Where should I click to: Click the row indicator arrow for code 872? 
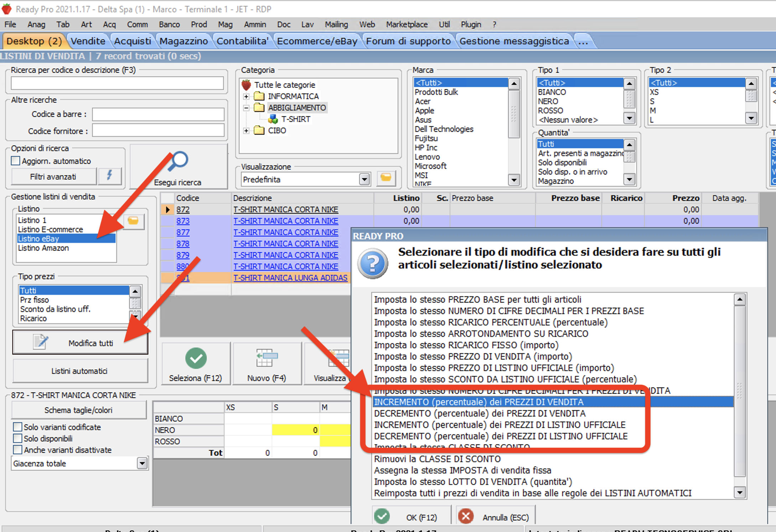point(167,209)
